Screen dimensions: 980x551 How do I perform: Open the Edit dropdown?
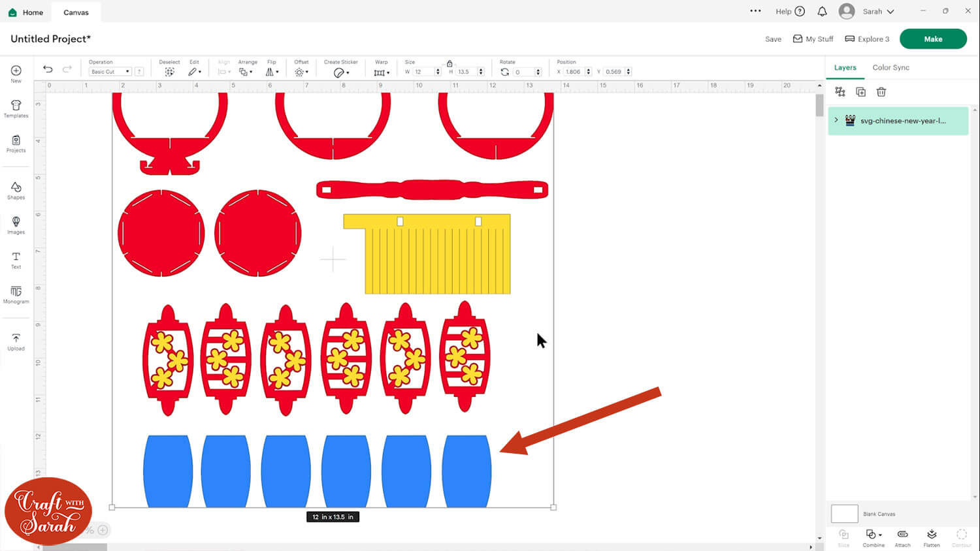pyautogui.click(x=195, y=72)
